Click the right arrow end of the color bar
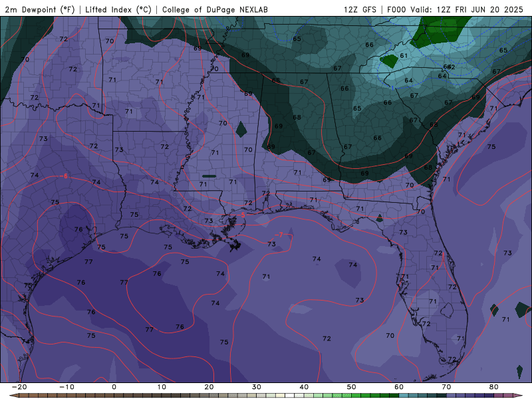Screen dimensions: 532x399 pyautogui.click(x=519, y=395)
